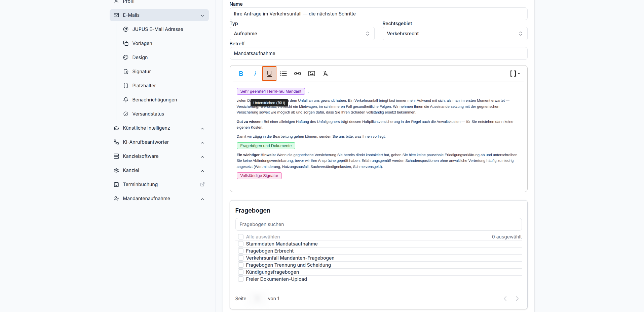Image resolution: width=644 pixels, height=312 pixels.
Task: Click the Fragebogen section heading
Action: pos(253,211)
